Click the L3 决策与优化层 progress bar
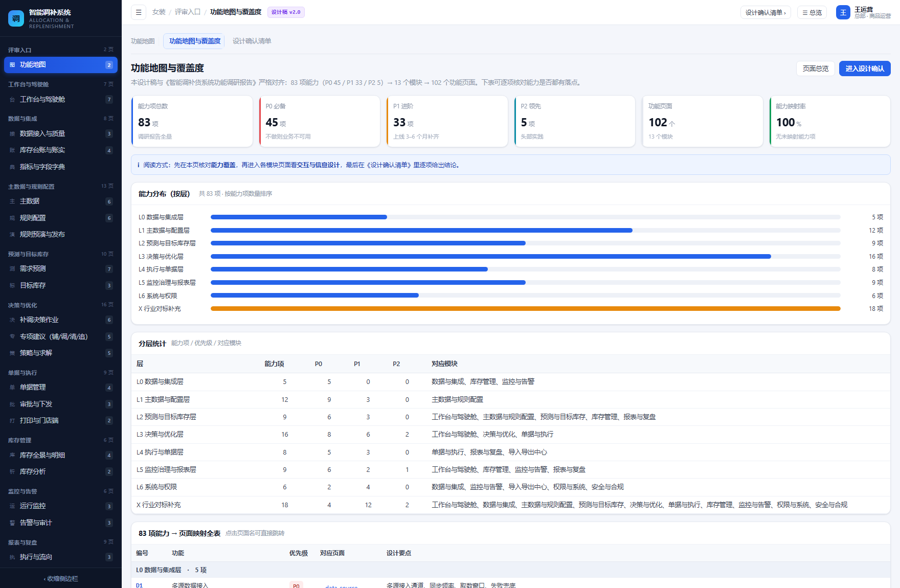 [525, 257]
